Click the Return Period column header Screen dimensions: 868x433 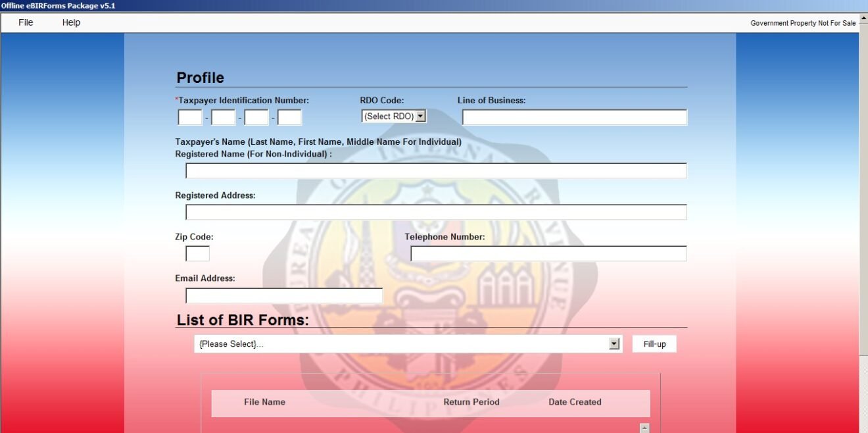pyautogui.click(x=471, y=402)
